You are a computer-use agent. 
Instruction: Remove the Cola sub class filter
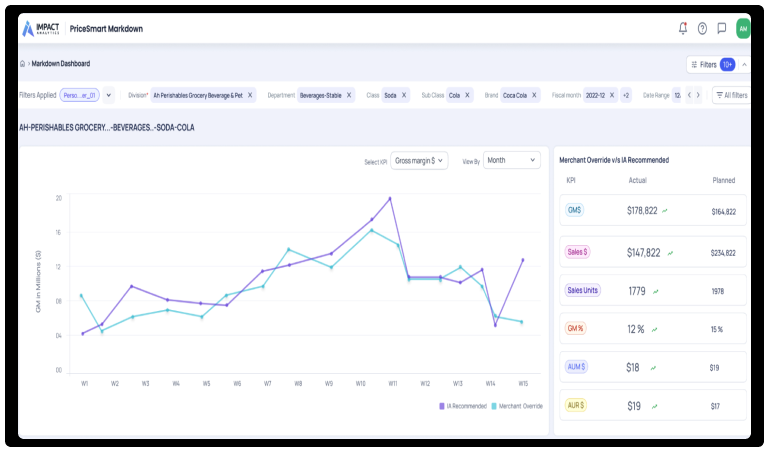click(467, 95)
